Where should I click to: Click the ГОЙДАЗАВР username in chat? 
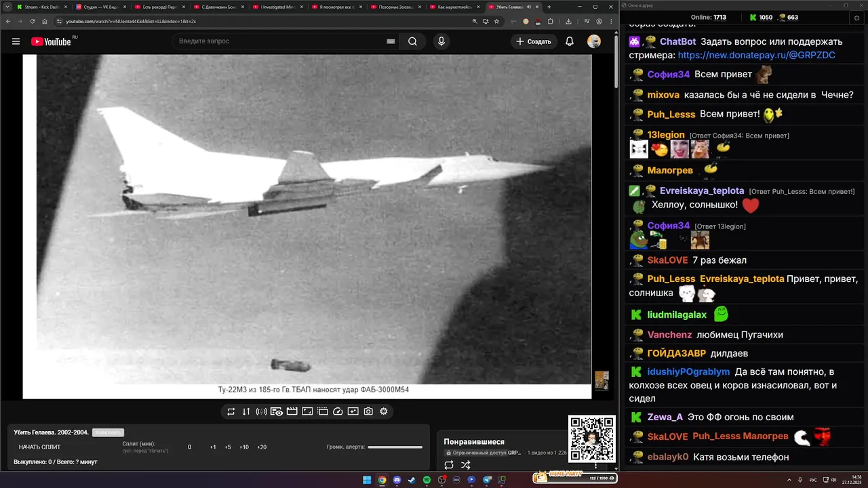tap(677, 353)
